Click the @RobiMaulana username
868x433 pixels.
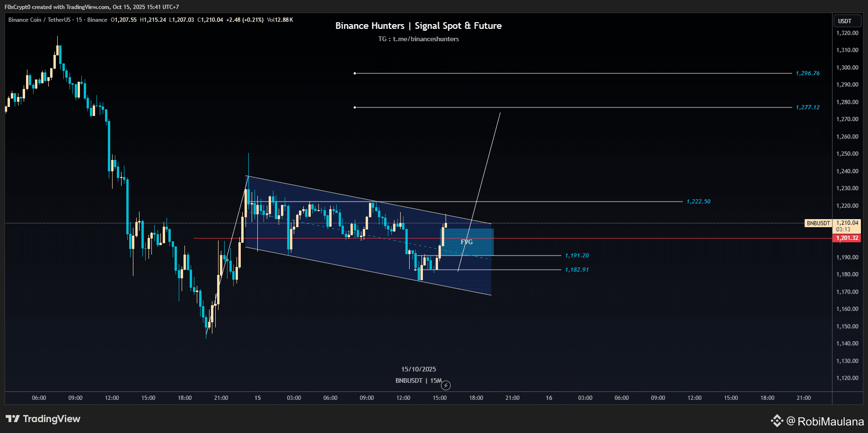tap(825, 421)
